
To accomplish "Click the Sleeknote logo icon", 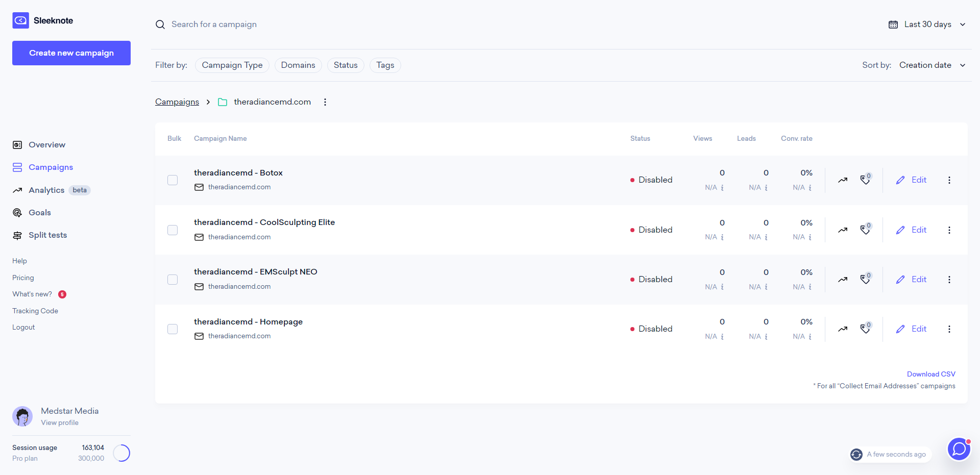I will [x=21, y=20].
